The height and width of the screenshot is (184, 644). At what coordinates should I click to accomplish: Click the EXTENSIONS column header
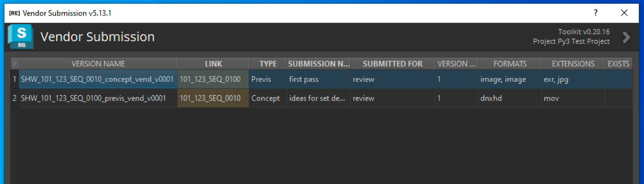pyautogui.click(x=573, y=64)
